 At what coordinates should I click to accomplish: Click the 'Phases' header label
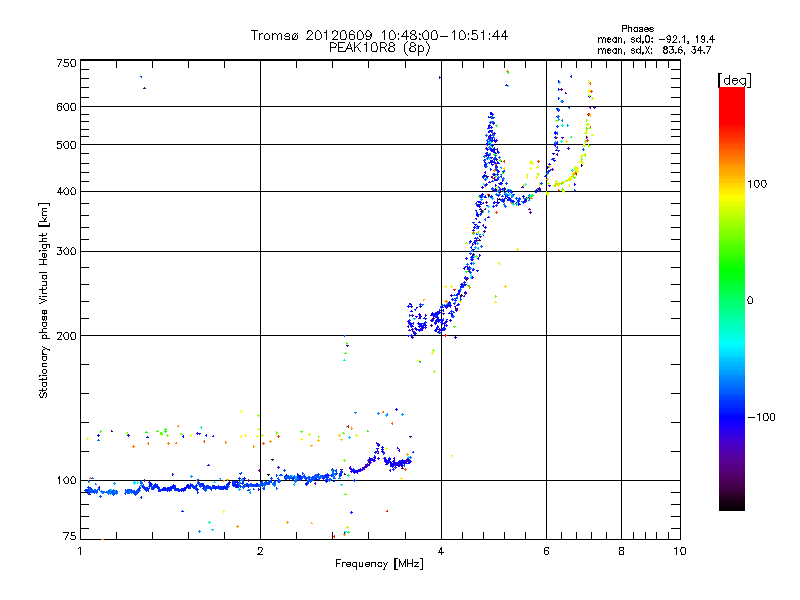pos(637,29)
